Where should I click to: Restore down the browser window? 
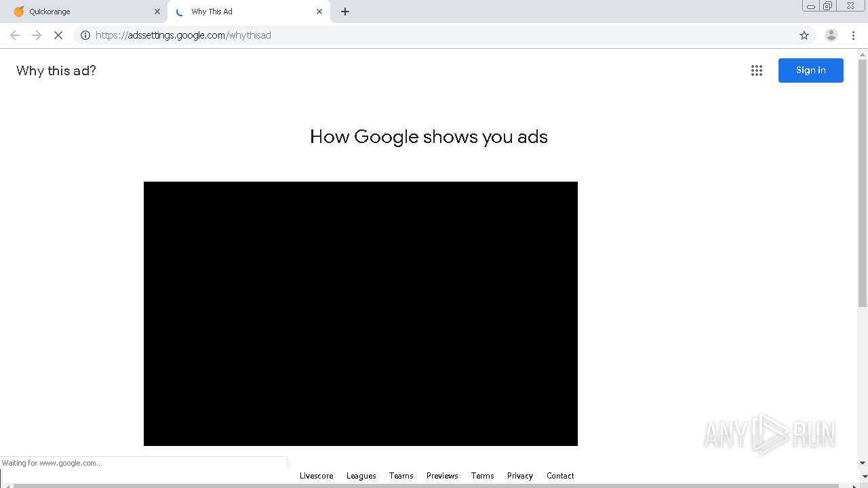828,6
